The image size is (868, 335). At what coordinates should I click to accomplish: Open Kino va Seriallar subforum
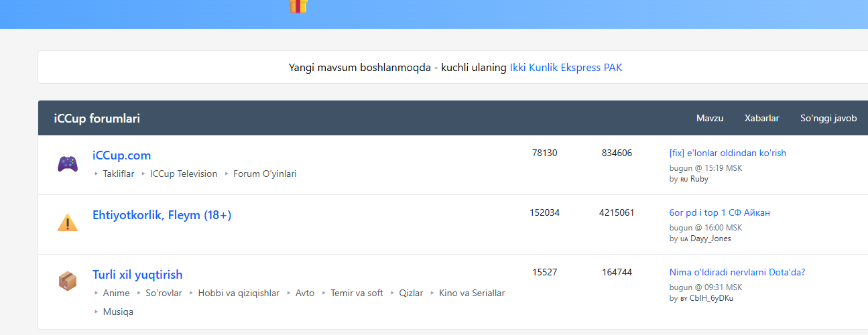(x=472, y=293)
